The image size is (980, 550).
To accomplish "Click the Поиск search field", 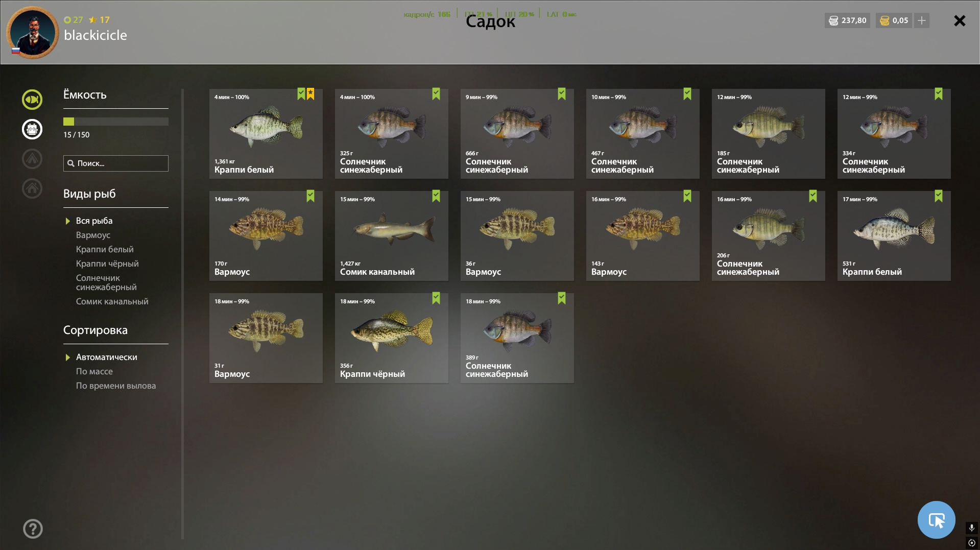I will click(x=116, y=163).
